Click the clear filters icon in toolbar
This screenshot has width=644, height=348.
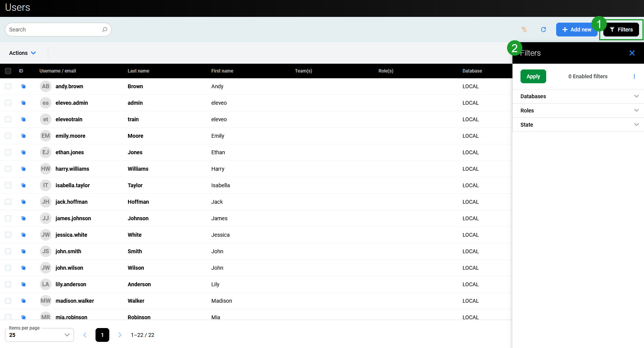point(524,30)
